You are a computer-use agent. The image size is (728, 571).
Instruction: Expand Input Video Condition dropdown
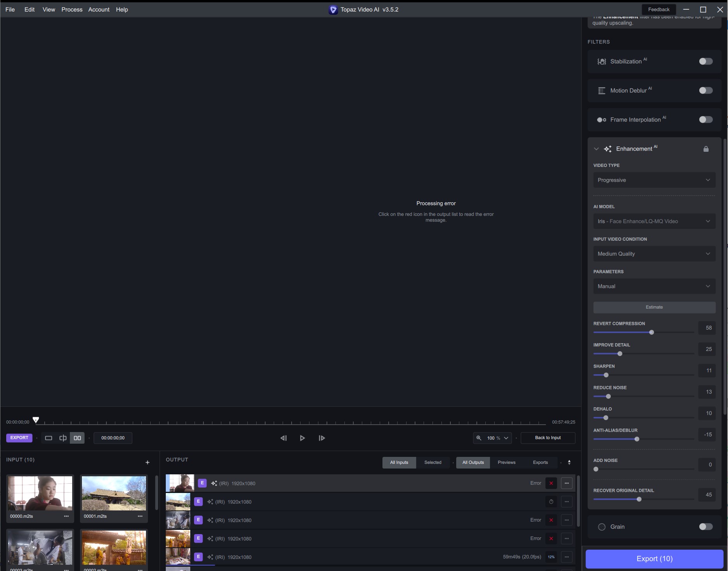tap(654, 254)
